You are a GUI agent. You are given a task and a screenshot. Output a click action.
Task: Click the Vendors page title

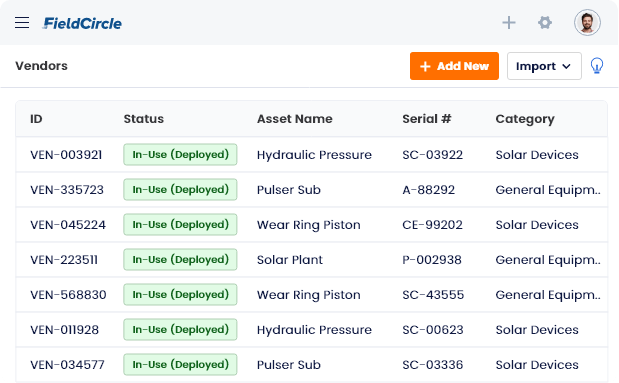(41, 66)
